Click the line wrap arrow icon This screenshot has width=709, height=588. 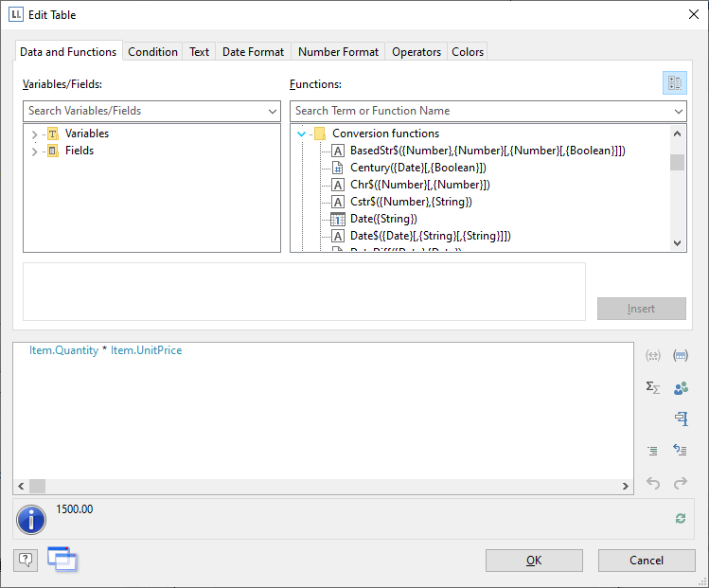coord(681,451)
